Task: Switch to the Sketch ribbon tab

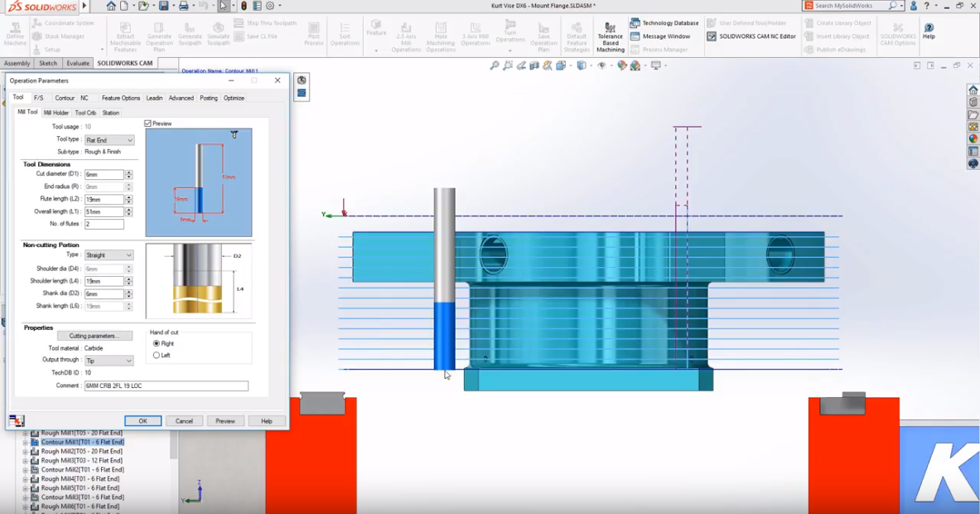Action: [48, 63]
